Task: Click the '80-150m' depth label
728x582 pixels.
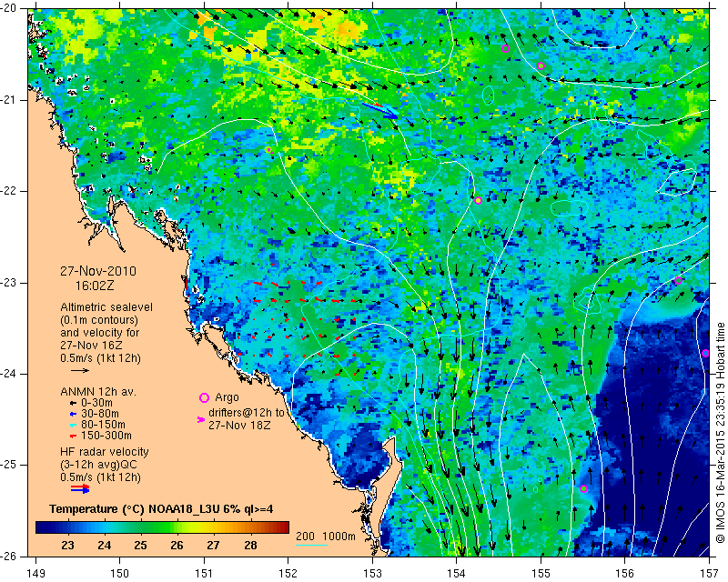Action: point(103,425)
